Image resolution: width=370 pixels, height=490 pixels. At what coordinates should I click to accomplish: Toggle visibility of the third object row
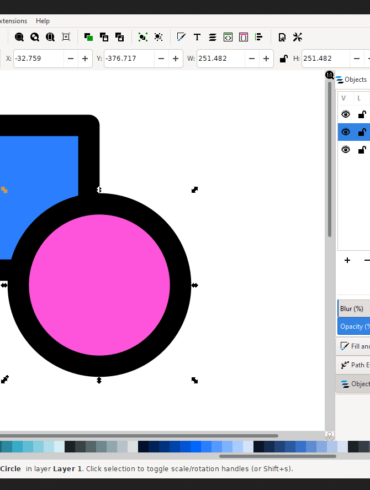346,150
